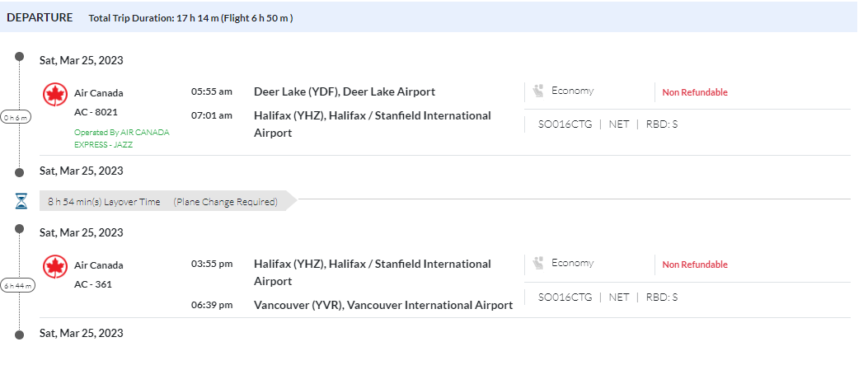The width and height of the screenshot is (868, 384).
Task: Click the Total Trip Duration text in the header
Action: click(190, 18)
